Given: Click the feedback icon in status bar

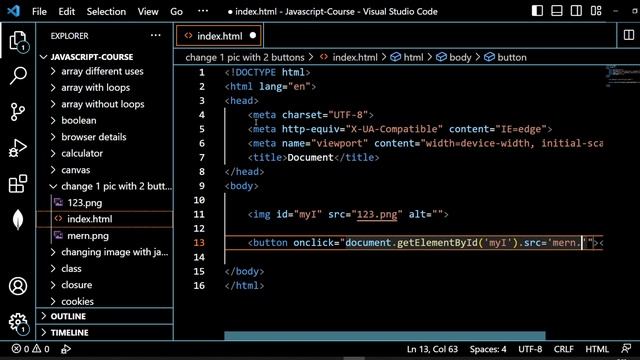Looking at the screenshot, I should pyautogui.click(x=626, y=349).
